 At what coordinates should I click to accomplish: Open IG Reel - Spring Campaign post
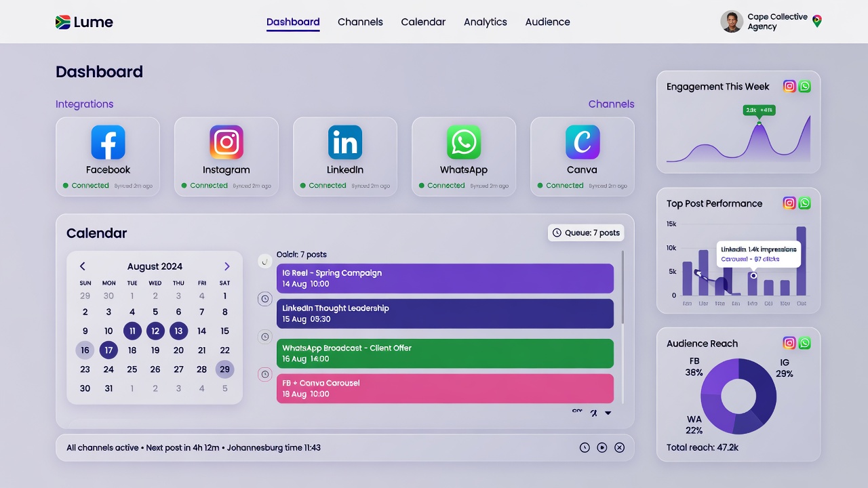tap(445, 279)
